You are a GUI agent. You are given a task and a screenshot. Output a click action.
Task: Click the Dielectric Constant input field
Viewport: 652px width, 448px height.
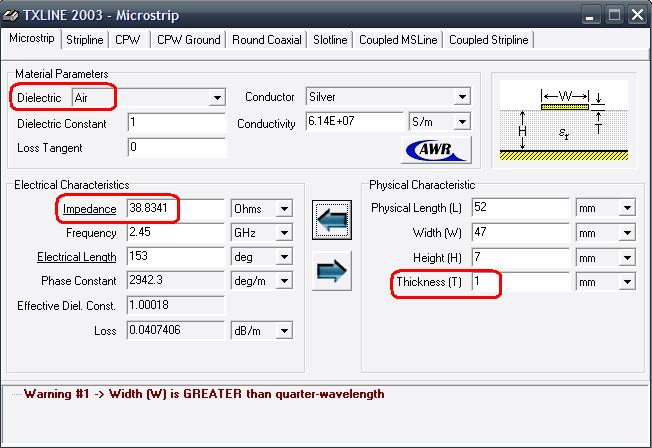(177, 123)
